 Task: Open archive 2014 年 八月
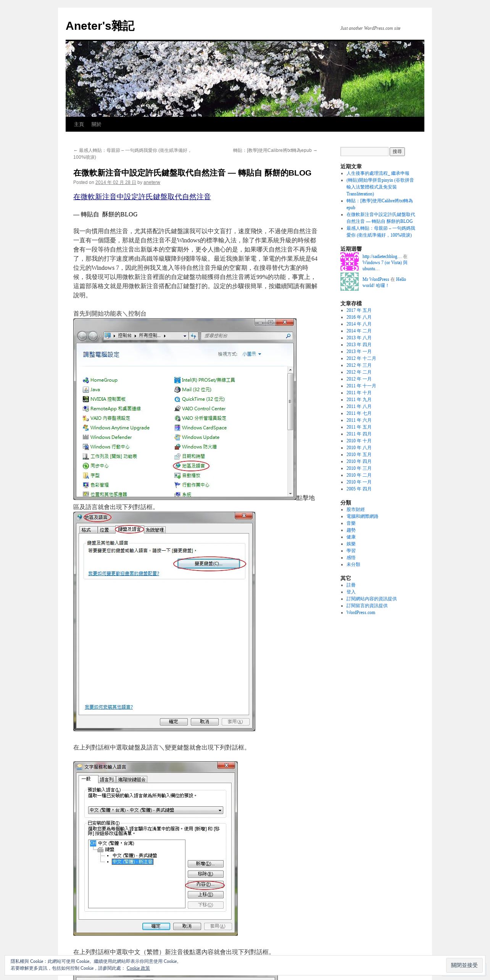[x=359, y=324]
